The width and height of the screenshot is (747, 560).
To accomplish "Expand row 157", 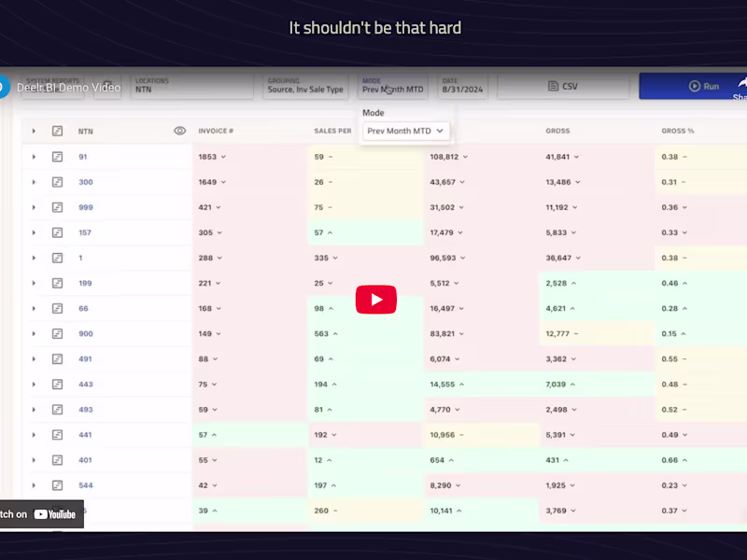I will (x=34, y=232).
